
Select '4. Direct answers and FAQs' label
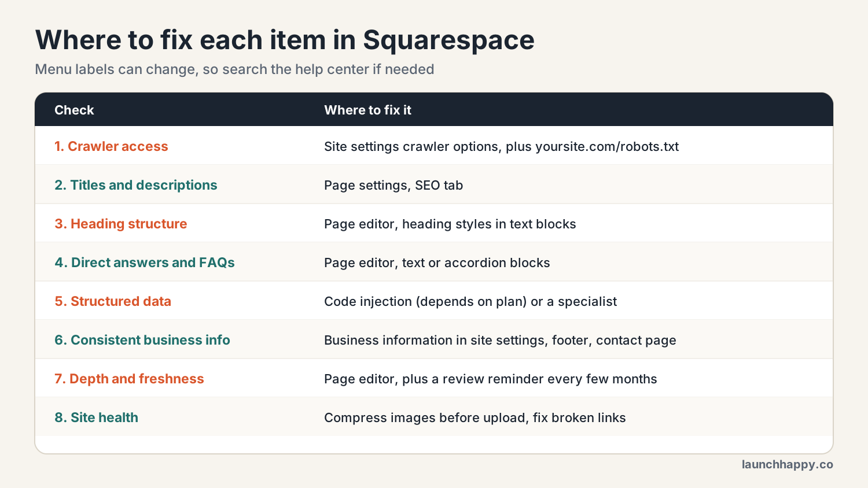145,263
